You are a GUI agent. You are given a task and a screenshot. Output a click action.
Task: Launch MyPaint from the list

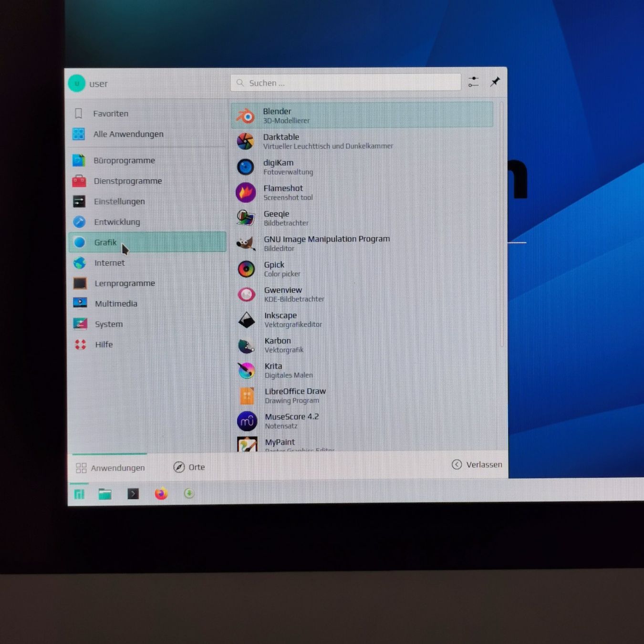[x=362, y=444]
